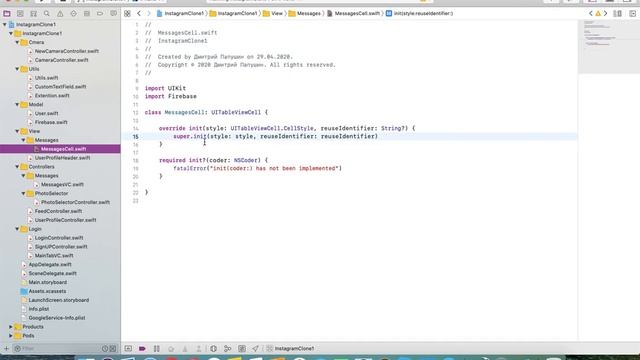The height and width of the screenshot is (360, 640).
Task: Toggle recent files filter
Action: tap(105, 349)
